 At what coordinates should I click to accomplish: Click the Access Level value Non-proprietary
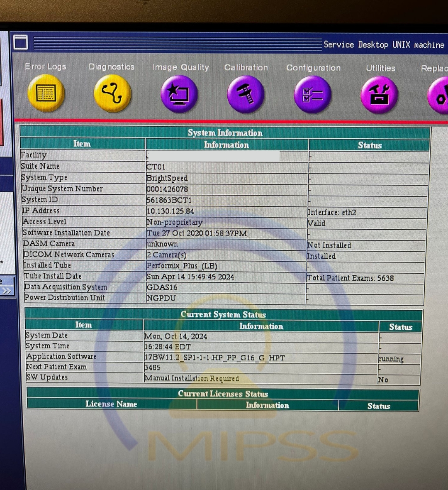click(x=175, y=222)
